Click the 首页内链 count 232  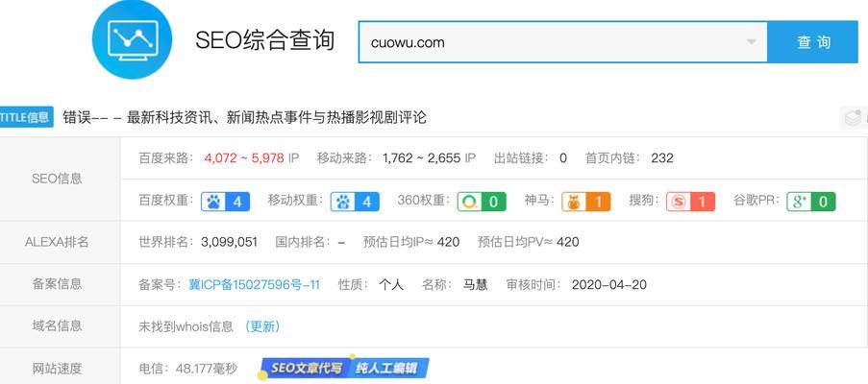pyautogui.click(x=662, y=158)
